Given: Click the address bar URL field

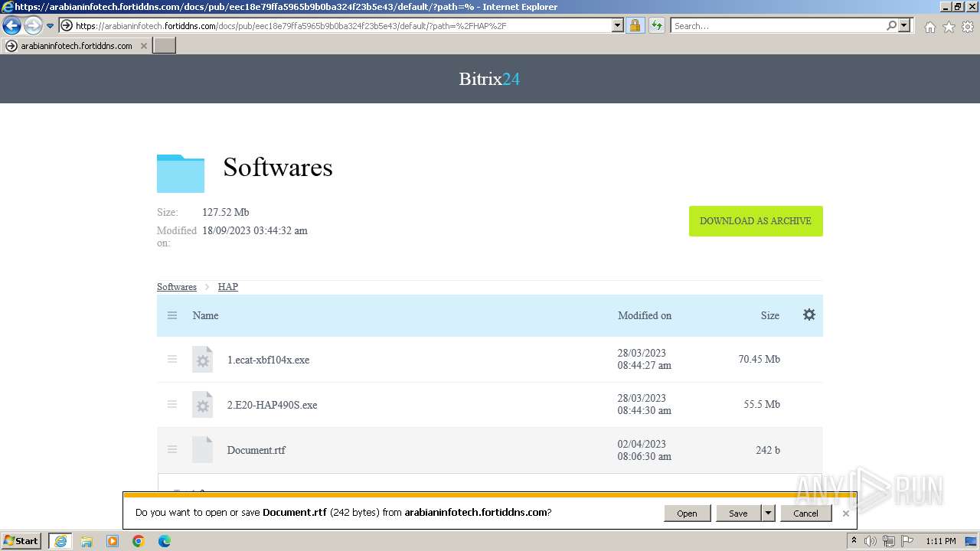Looking at the screenshot, I should (342, 26).
